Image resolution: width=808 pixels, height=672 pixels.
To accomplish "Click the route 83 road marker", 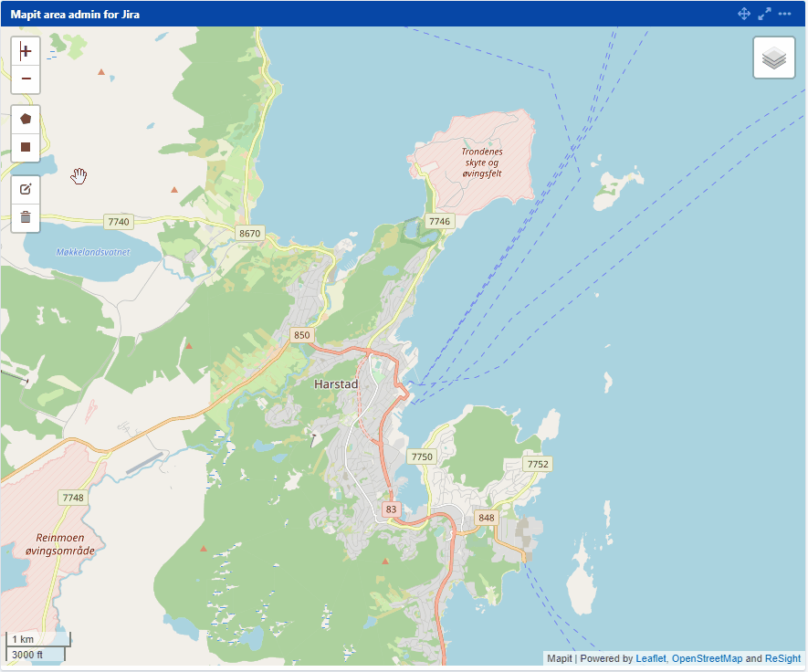I will [392, 509].
